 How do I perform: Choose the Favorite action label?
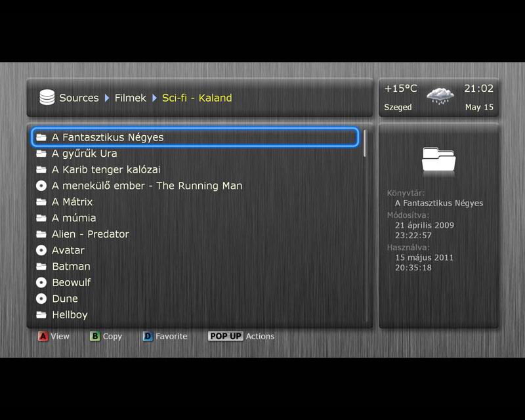[171, 336]
